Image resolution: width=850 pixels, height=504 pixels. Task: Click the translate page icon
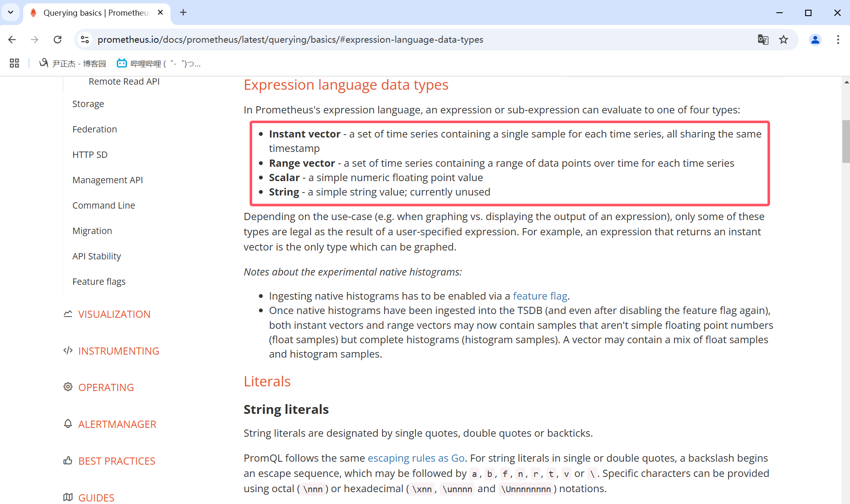tap(763, 39)
